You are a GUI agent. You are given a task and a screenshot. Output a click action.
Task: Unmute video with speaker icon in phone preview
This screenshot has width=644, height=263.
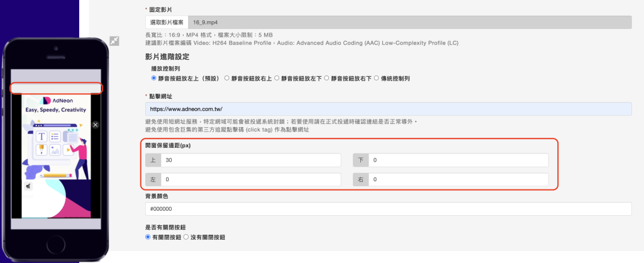click(29, 186)
